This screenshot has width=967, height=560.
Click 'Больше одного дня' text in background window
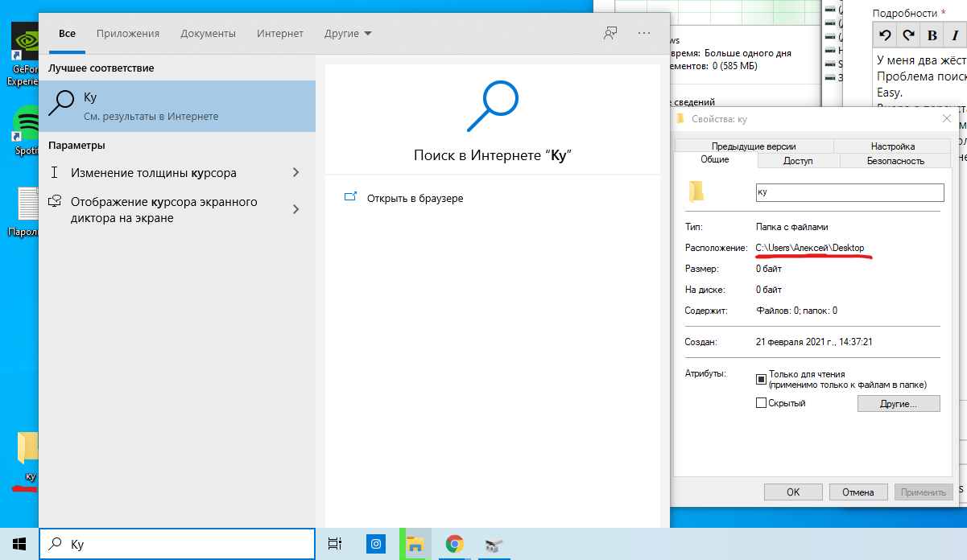748,52
